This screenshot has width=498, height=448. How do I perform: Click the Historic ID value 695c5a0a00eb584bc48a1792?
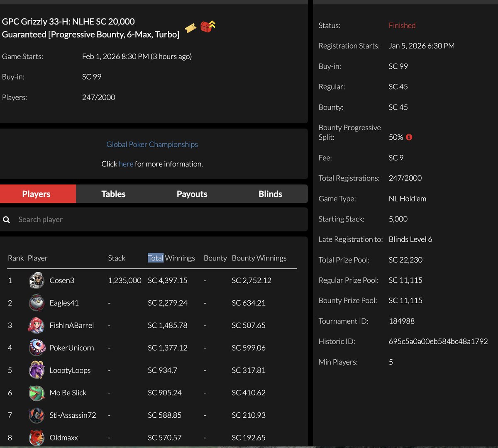[x=438, y=341]
